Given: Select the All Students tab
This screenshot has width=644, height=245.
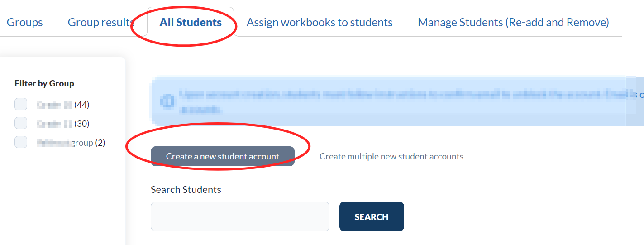Looking at the screenshot, I should pyautogui.click(x=191, y=22).
